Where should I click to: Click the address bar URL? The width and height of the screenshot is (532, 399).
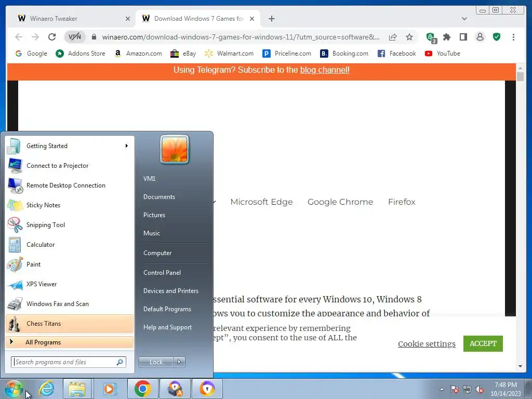click(241, 37)
